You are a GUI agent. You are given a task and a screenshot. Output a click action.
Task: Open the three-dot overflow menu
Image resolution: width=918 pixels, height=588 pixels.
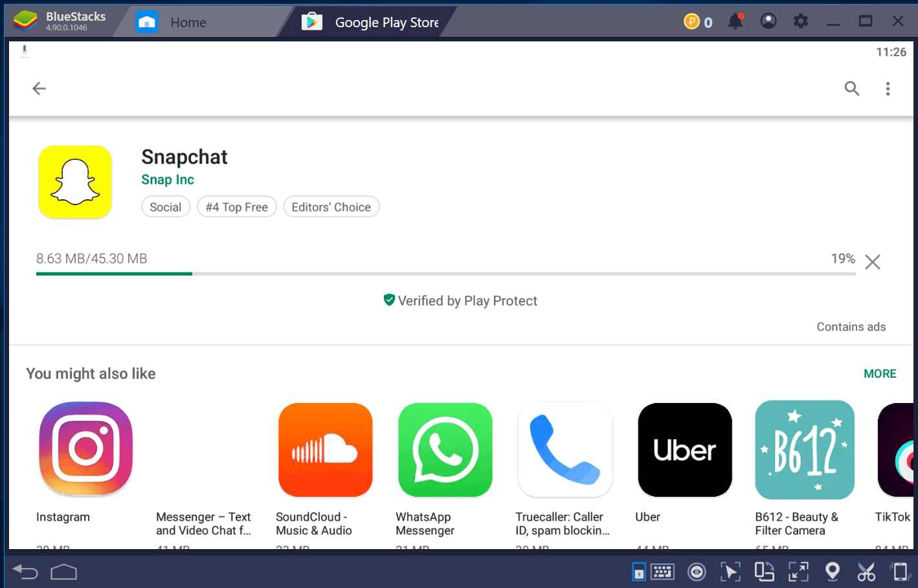tap(888, 89)
